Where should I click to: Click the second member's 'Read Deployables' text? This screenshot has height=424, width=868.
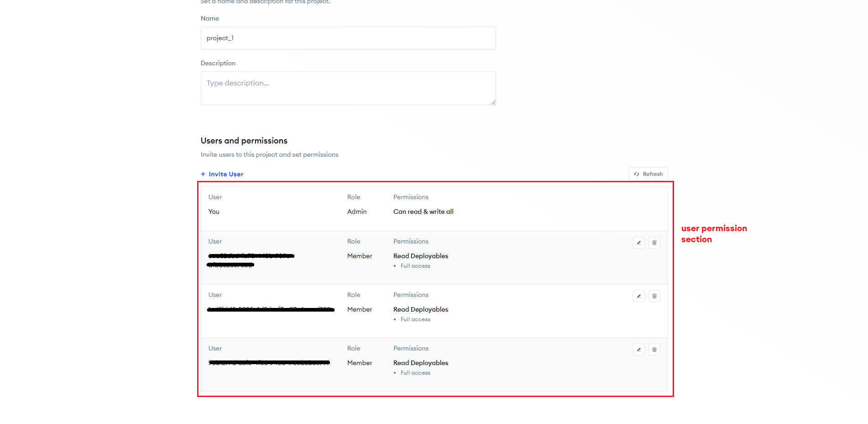tap(421, 309)
